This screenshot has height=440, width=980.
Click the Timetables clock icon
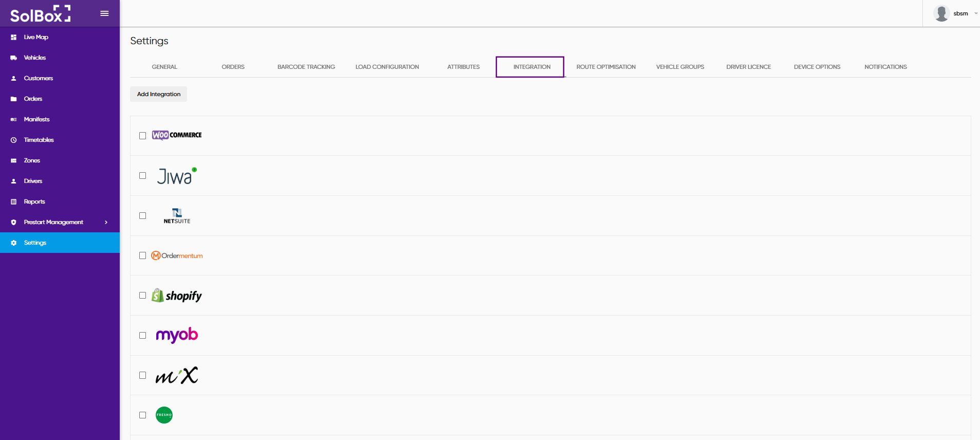coord(13,140)
